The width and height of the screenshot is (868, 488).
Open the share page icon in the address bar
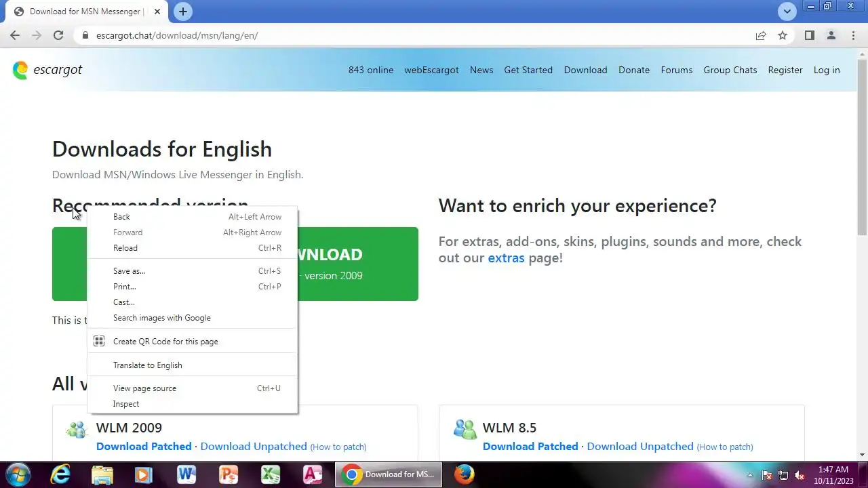(761, 35)
